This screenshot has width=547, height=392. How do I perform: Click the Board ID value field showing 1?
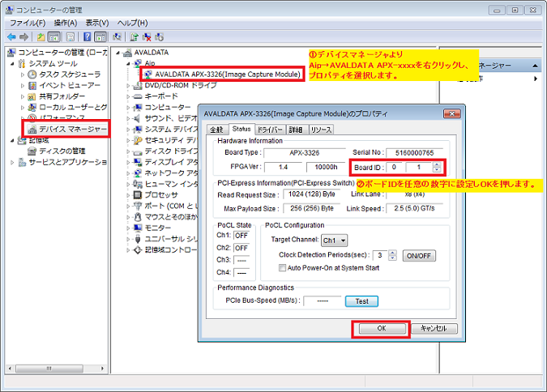(419, 168)
